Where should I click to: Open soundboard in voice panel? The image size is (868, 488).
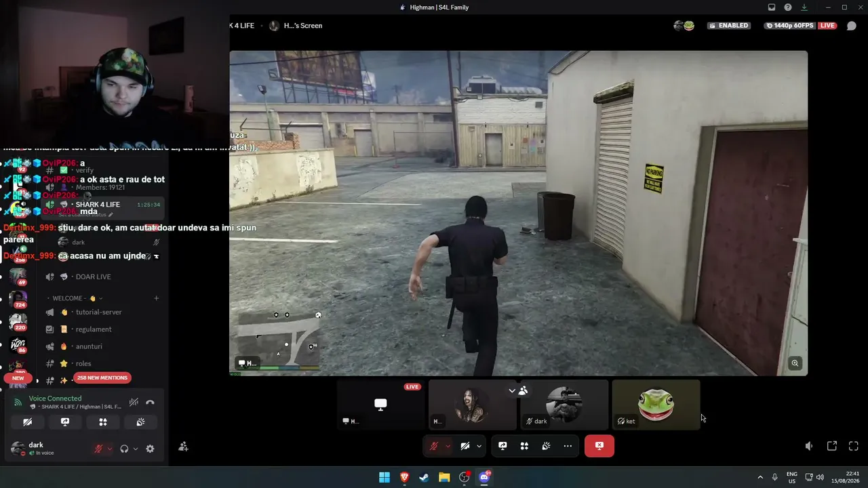tap(140, 422)
